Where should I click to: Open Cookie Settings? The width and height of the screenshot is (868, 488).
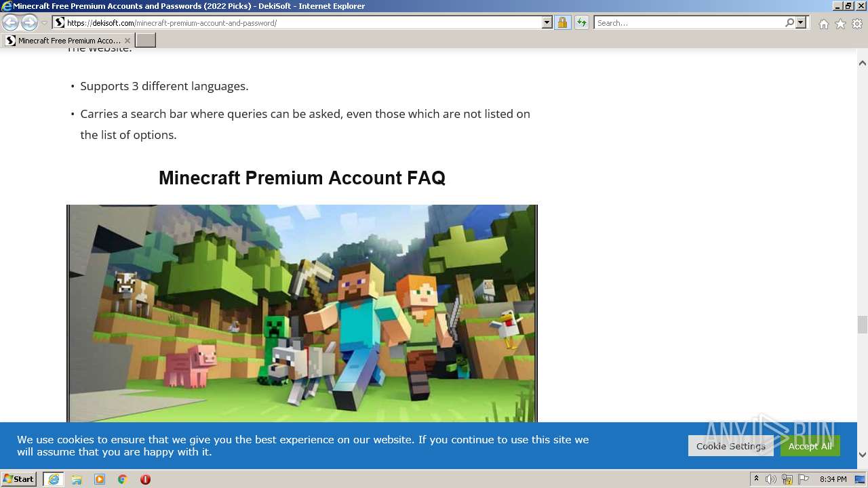(730, 446)
